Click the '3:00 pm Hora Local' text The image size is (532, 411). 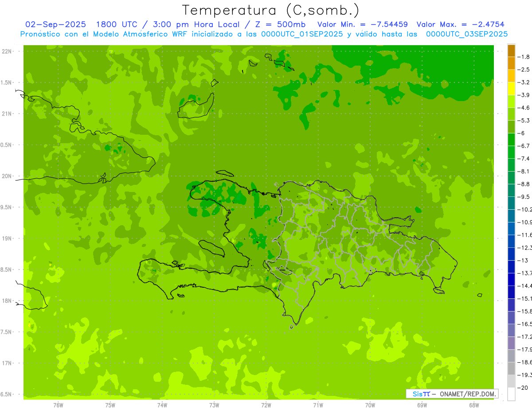[203, 24]
